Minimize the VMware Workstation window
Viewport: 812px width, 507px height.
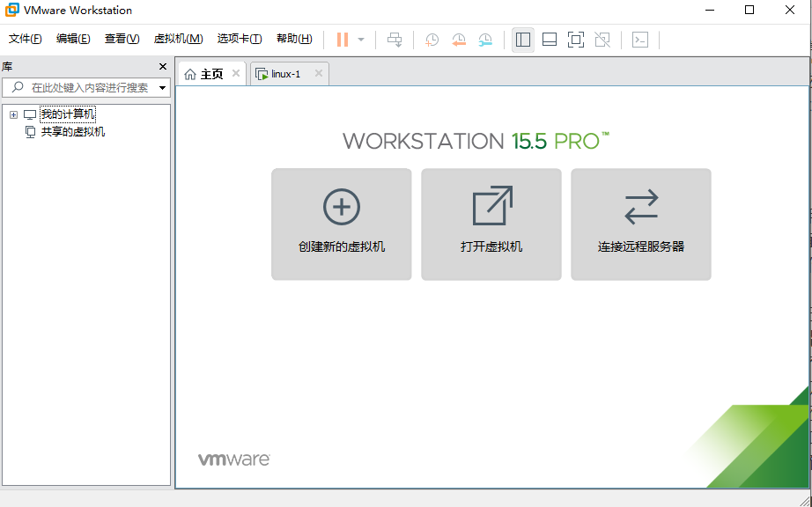710,10
